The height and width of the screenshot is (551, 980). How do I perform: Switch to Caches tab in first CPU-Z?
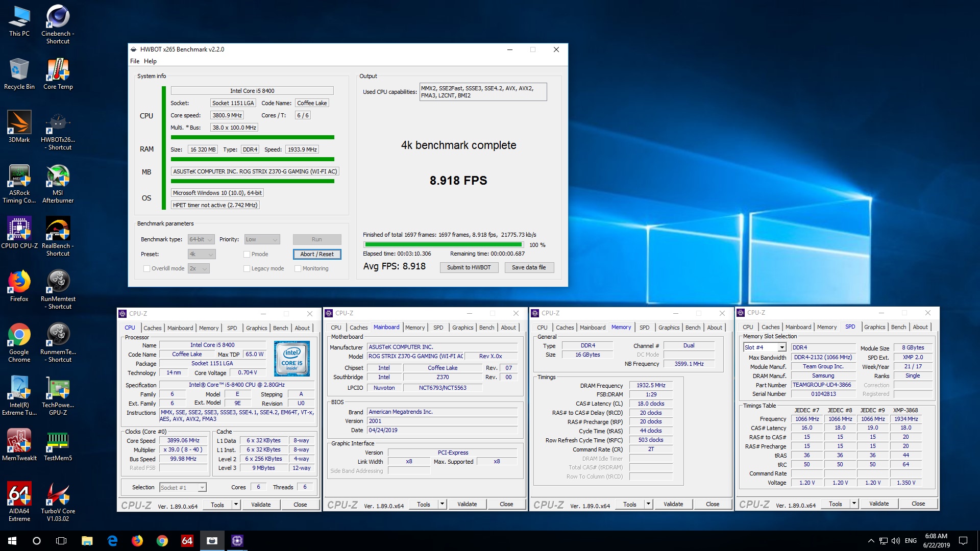pos(152,328)
